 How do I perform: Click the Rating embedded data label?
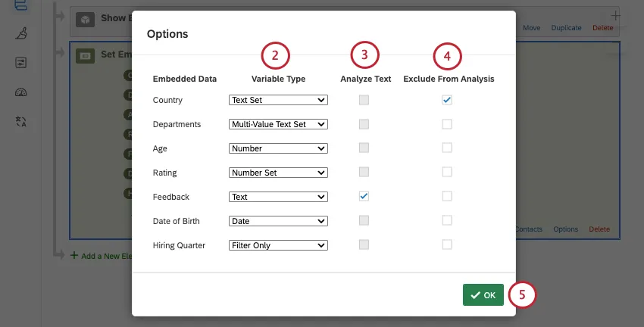[x=164, y=173]
